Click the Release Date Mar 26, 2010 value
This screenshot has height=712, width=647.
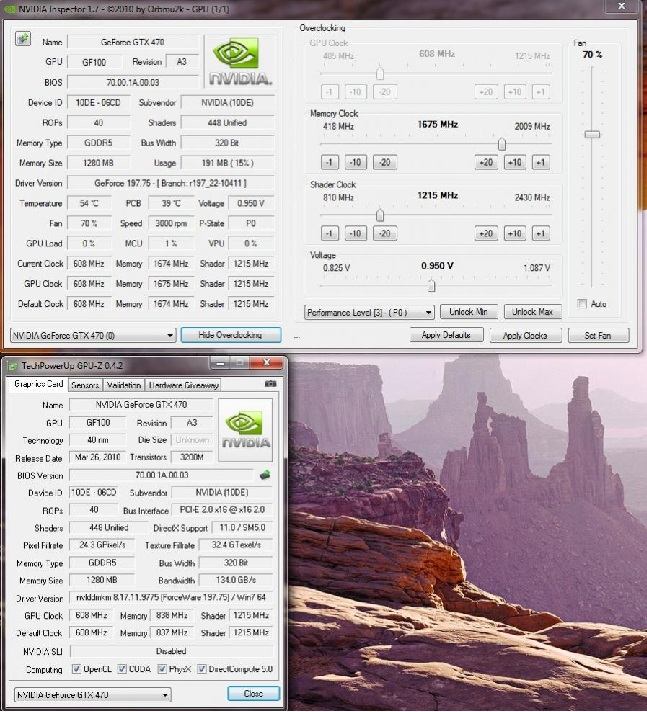coord(98,457)
